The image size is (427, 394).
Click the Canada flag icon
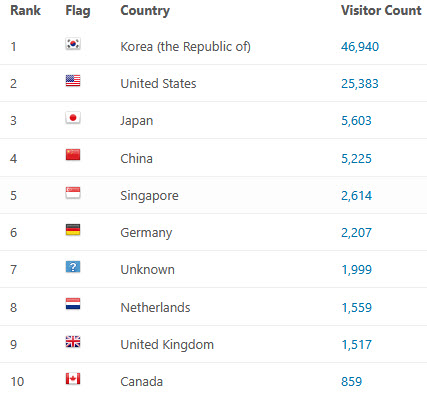[73, 379]
